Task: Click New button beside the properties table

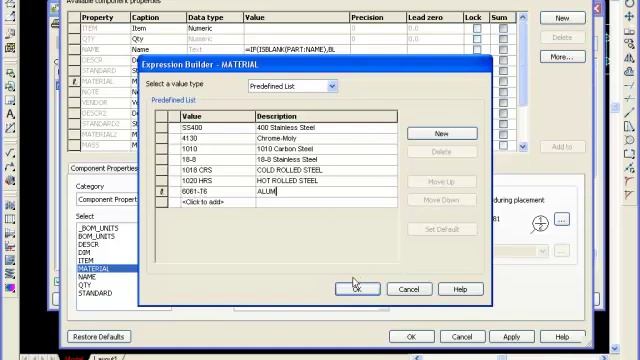Action: point(562,18)
